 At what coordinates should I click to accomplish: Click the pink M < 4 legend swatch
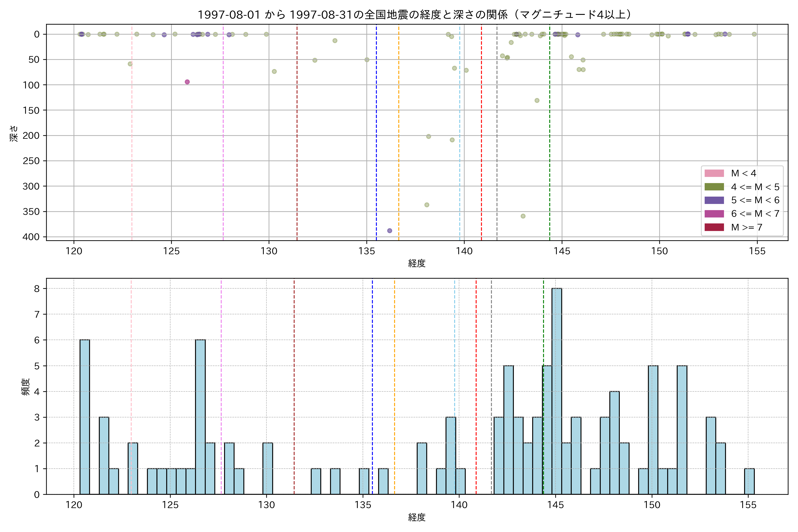pyautogui.click(x=714, y=173)
